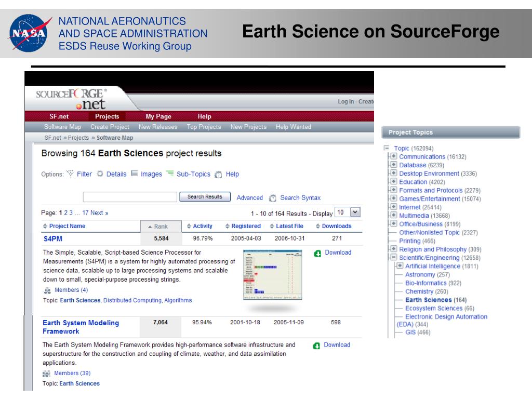532x399 pixels.
Task: Click the green S4PM download icon
Action: 317,253
